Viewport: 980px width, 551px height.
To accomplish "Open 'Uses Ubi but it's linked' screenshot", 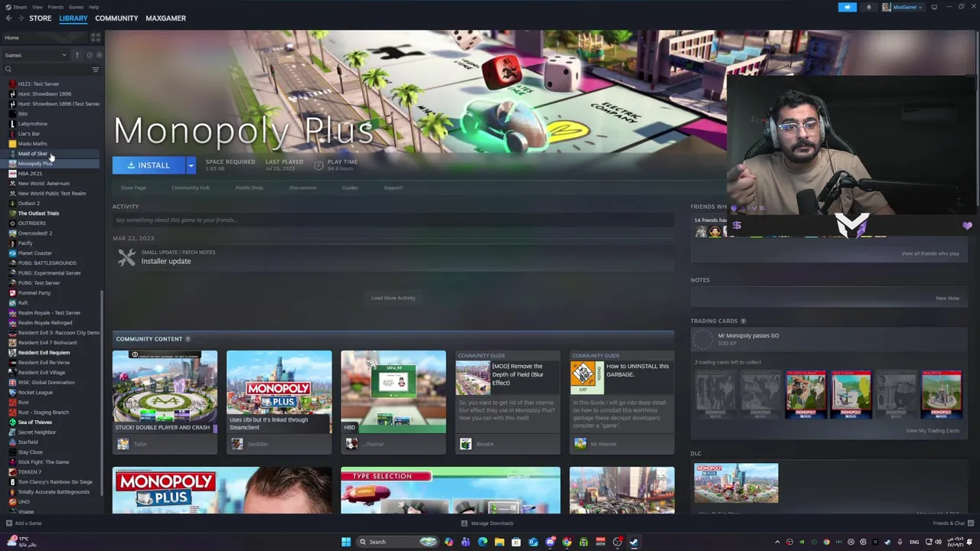I will 279,391.
